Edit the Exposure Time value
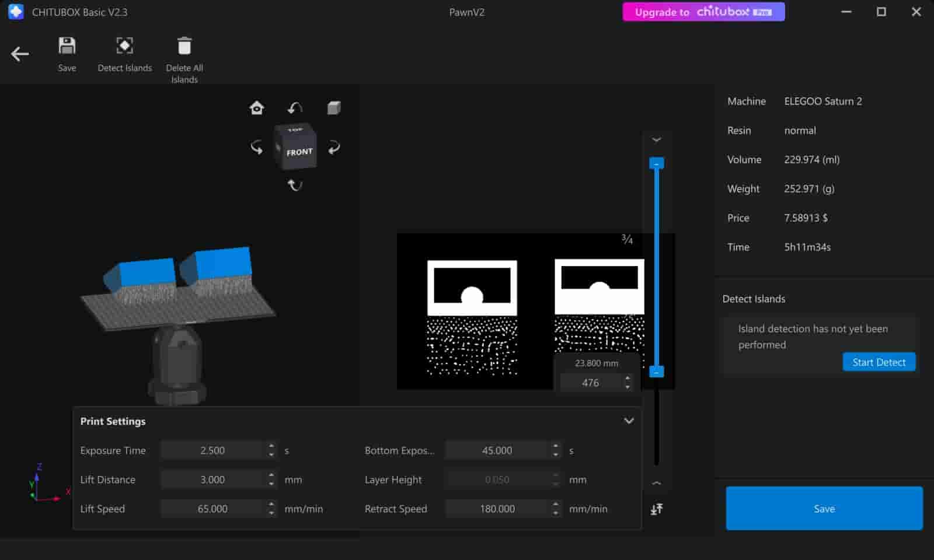 pos(212,450)
